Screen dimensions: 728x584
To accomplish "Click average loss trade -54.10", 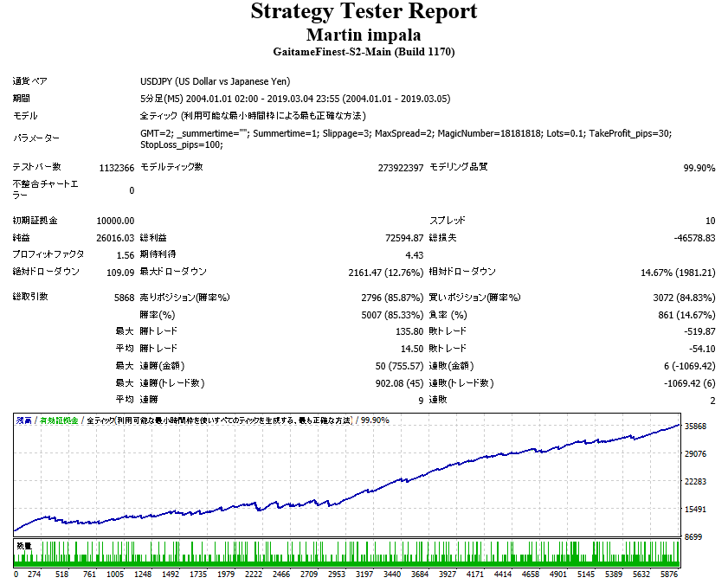I will 702,349.
